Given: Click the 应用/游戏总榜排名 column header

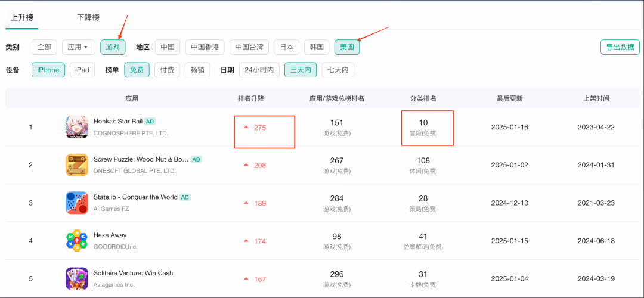Looking at the screenshot, I should pyautogui.click(x=337, y=98).
